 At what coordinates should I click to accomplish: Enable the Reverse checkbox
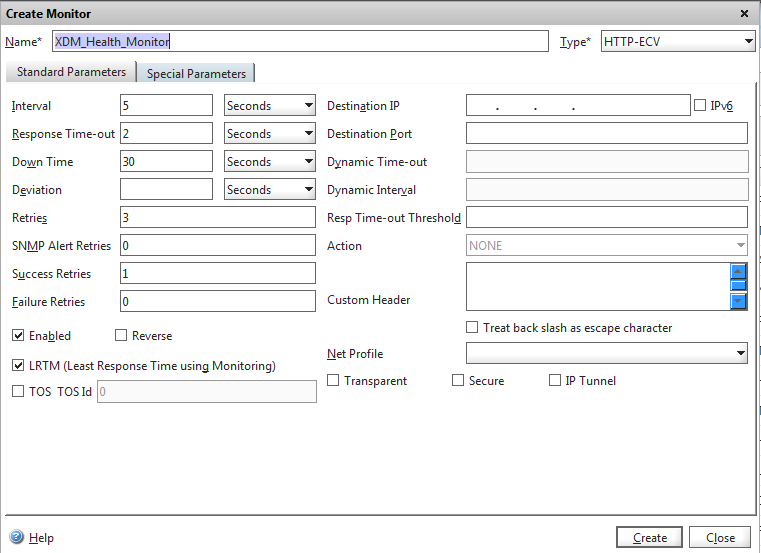pos(122,336)
